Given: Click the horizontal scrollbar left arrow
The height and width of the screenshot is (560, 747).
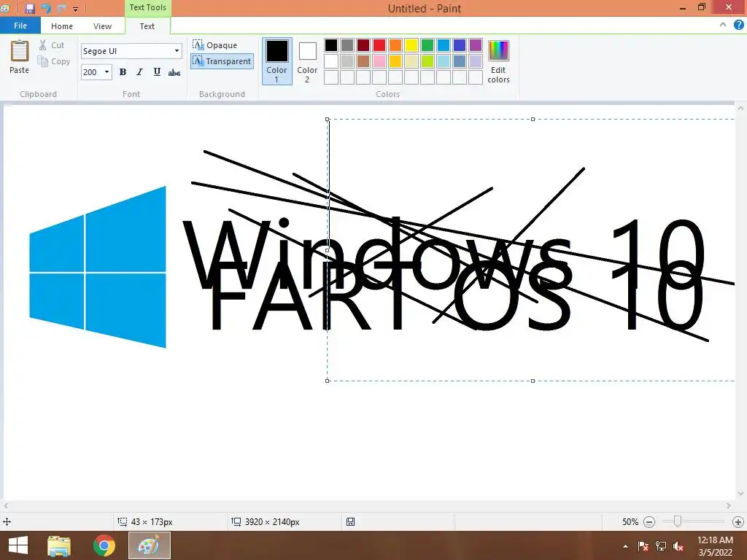Looking at the screenshot, I should click(x=6, y=506).
